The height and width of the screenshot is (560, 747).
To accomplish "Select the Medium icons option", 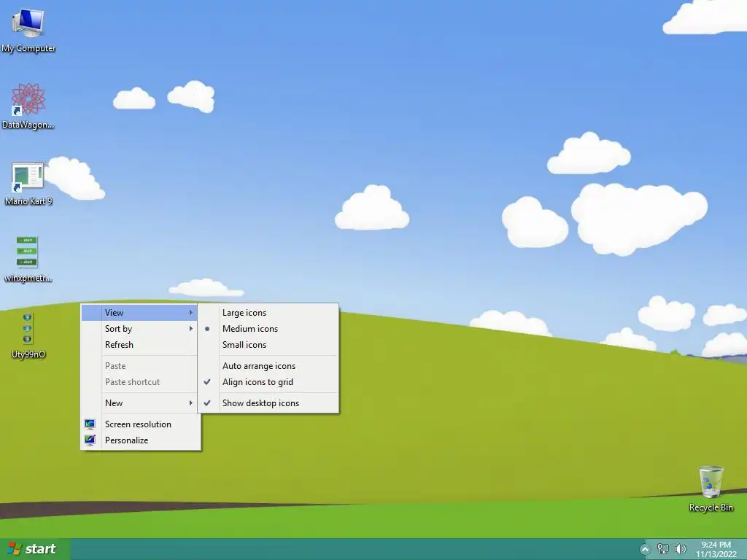I will point(268,329).
